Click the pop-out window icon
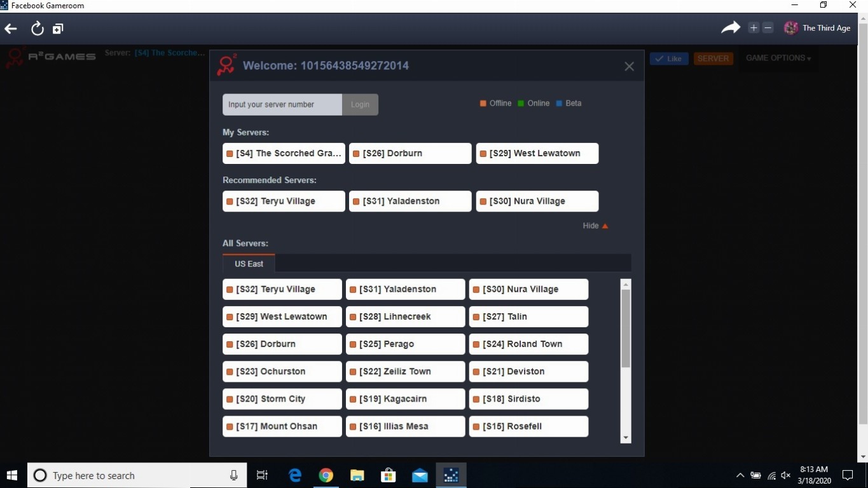868x488 pixels. (x=58, y=29)
